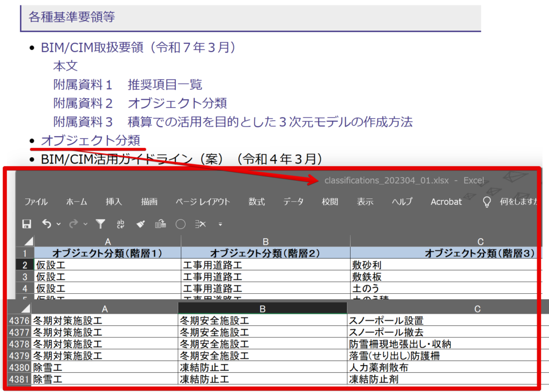Click the replace (ab/ac) icon
This screenshot has height=392, width=549.
coord(121,224)
